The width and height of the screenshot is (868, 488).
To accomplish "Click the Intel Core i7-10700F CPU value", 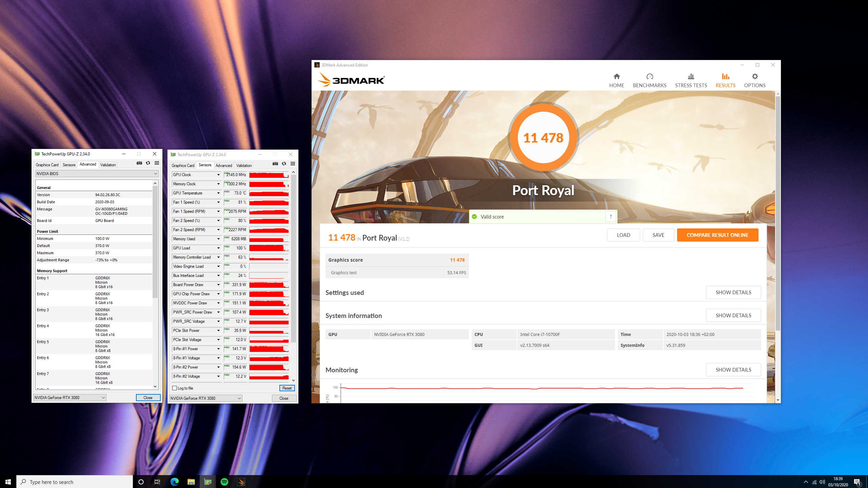I will tap(540, 334).
